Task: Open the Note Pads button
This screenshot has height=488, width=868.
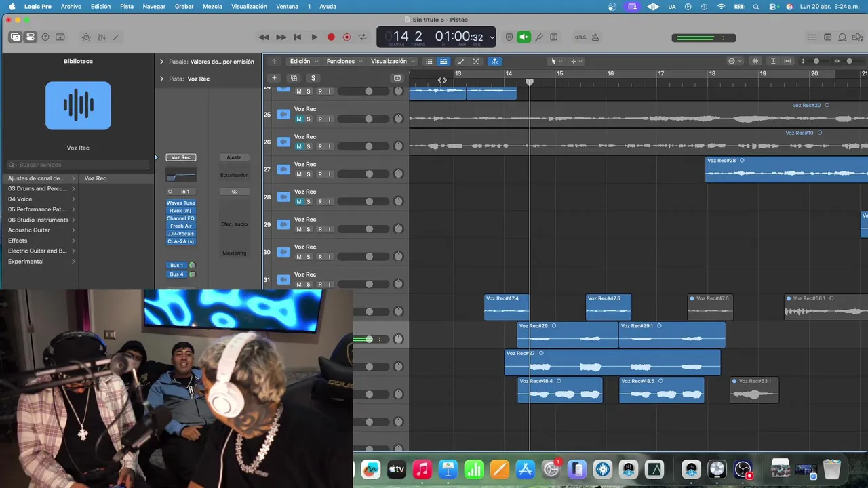Action: pyautogui.click(x=827, y=37)
